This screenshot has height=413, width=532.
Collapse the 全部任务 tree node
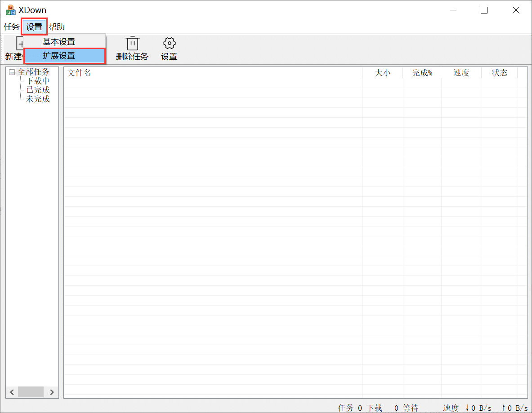click(11, 71)
